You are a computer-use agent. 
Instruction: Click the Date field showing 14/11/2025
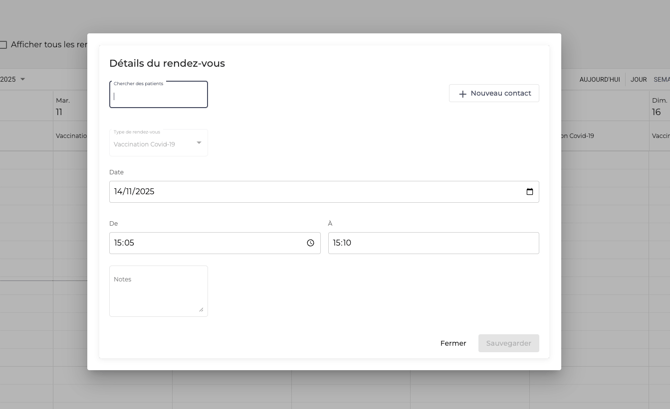(310, 192)
